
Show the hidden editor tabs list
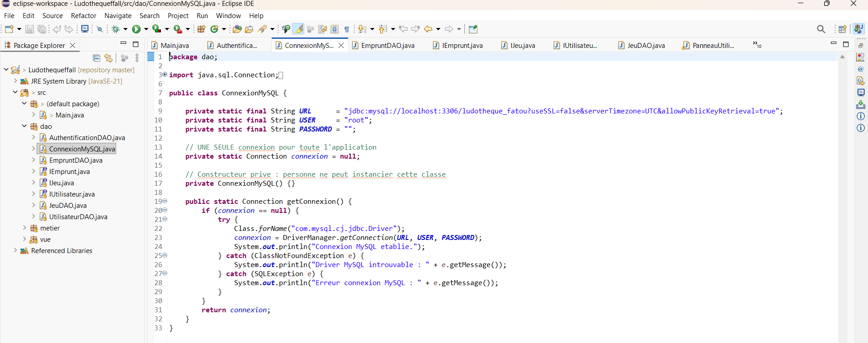tap(757, 45)
